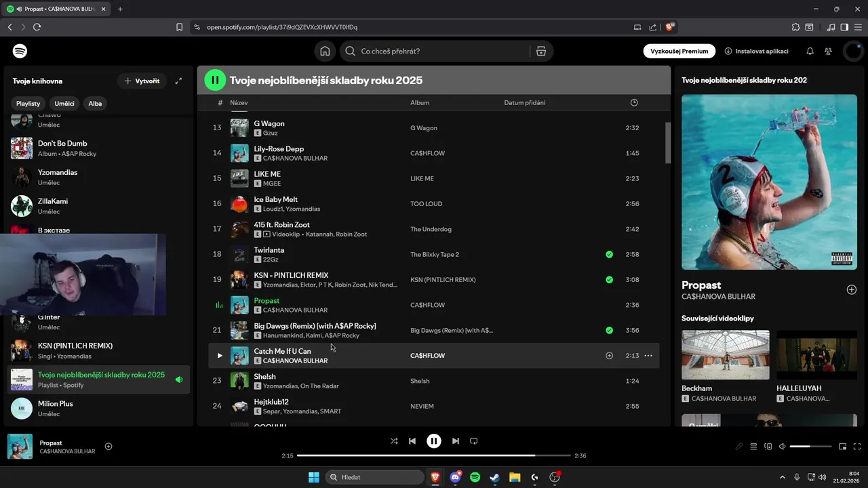Click Instalovat aplikaci link
The width and height of the screenshot is (868, 488).
[756, 51]
